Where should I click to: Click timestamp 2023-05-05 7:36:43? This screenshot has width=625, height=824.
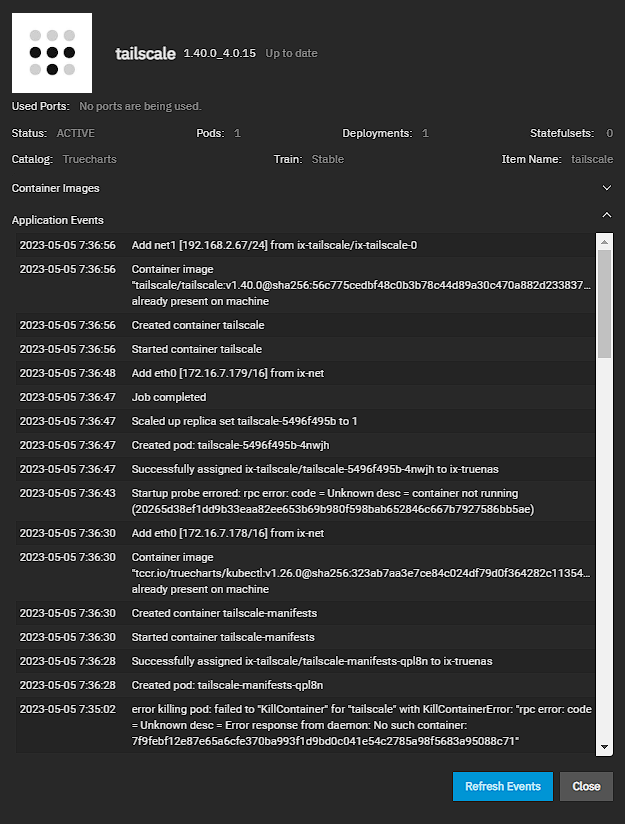[x=68, y=493]
